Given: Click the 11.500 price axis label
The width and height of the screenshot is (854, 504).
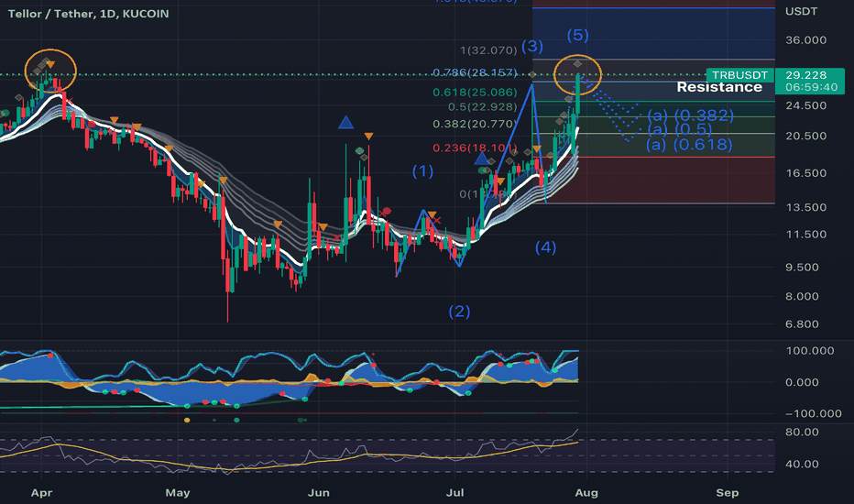Looking at the screenshot, I should click(x=805, y=235).
